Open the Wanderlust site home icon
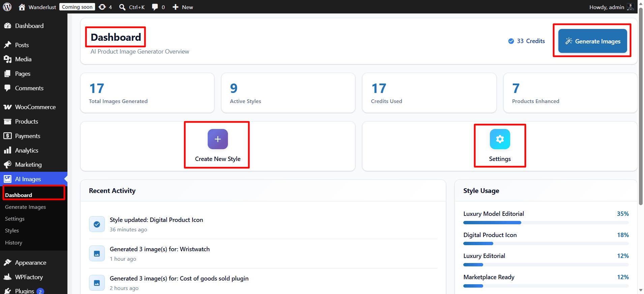Viewport: 644px width, 294px height. [x=22, y=7]
